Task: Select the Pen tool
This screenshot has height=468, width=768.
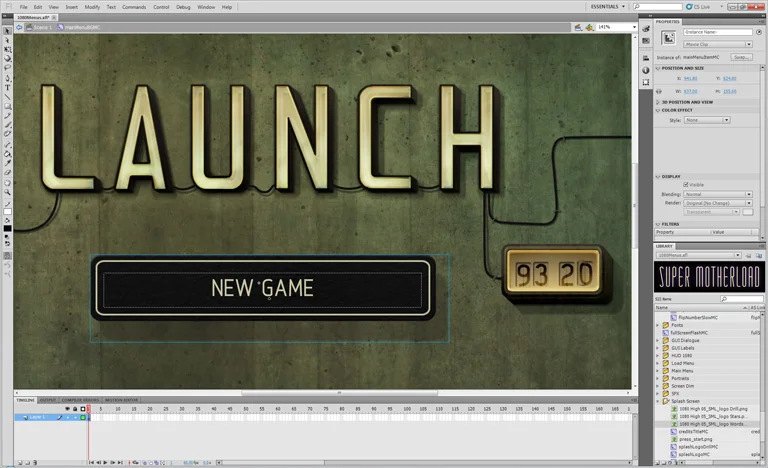Action: (7, 78)
